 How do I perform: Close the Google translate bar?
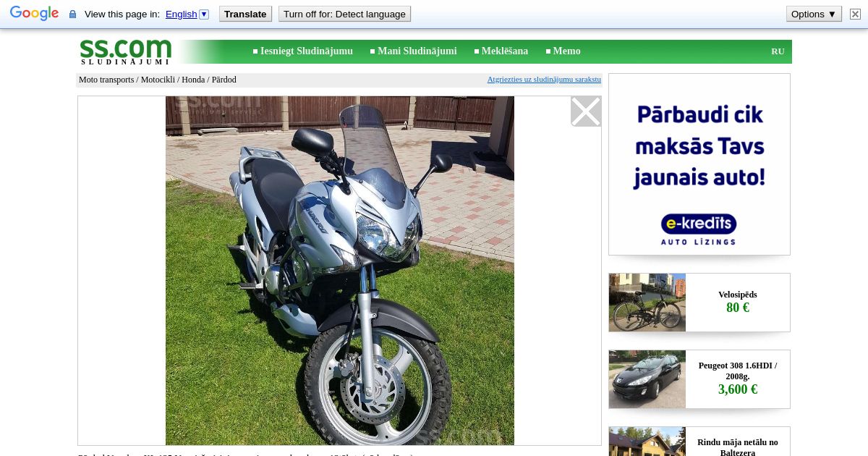(x=855, y=14)
